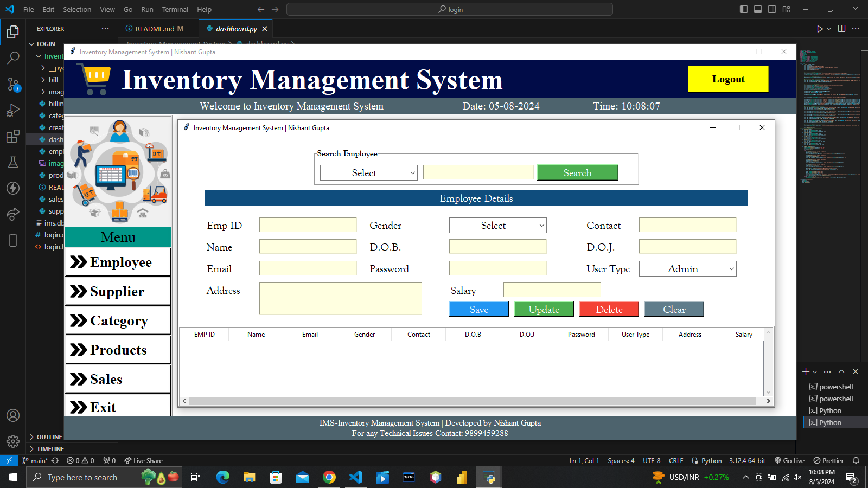The width and height of the screenshot is (868, 488).
Task: Open new terminal profile dropdown chevron
Action: pyautogui.click(x=815, y=372)
